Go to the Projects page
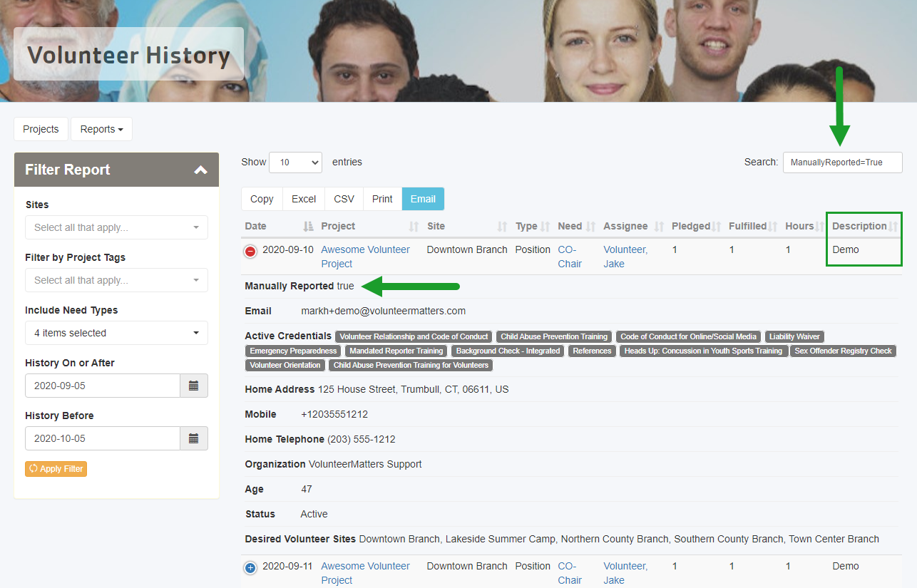The height and width of the screenshot is (588, 917). (x=41, y=129)
